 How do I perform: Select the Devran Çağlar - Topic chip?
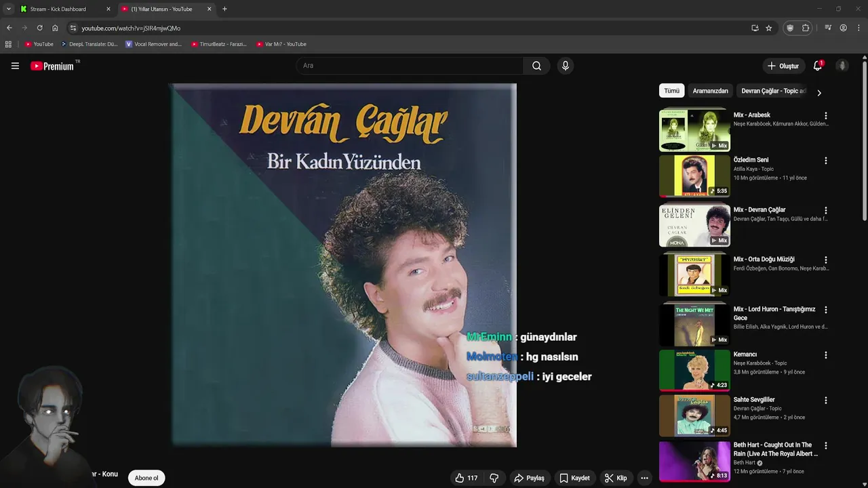773,91
